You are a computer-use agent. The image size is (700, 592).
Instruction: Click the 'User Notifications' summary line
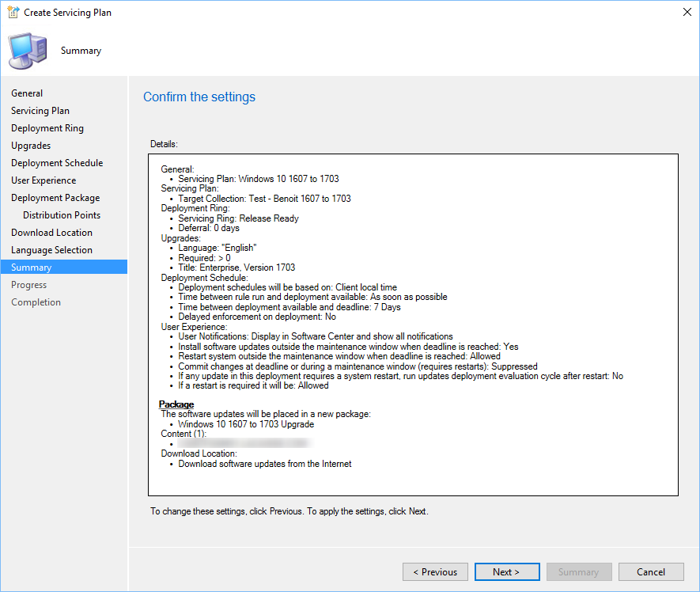pyautogui.click(x=316, y=336)
